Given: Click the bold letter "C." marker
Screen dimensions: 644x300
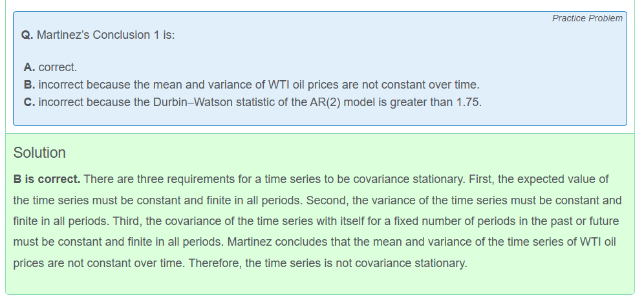Looking at the screenshot, I should (x=29, y=102).
